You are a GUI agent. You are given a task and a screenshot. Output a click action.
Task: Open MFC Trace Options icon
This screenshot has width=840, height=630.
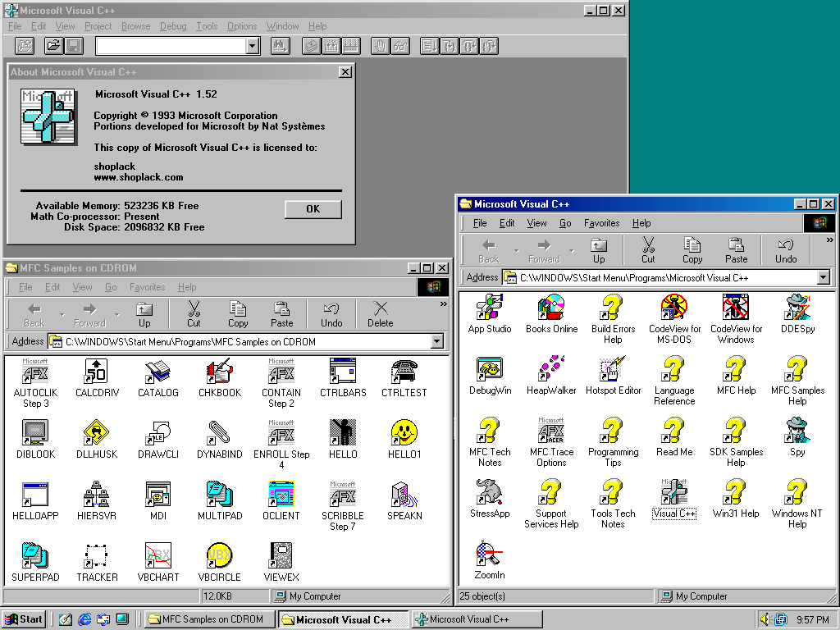point(551,430)
